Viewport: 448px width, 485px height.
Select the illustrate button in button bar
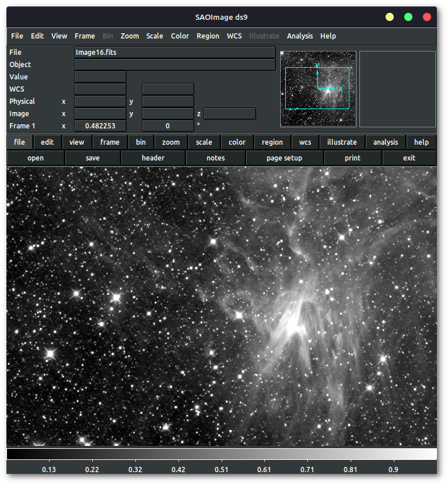[342, 142]
